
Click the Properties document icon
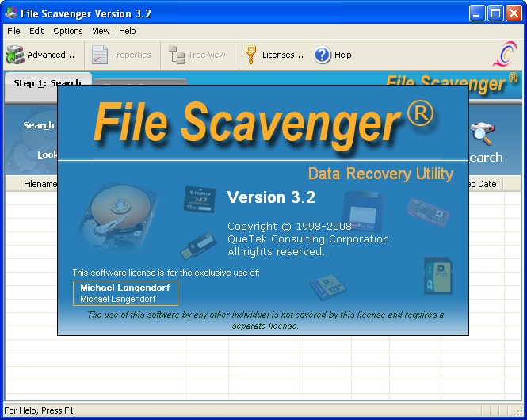click(100, 55)
